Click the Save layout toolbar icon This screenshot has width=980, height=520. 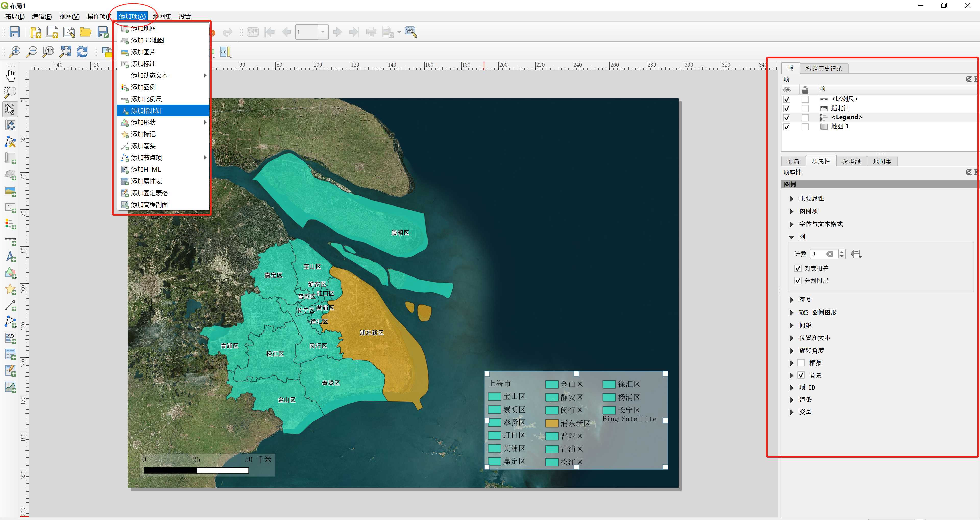(x=15, y=32)
